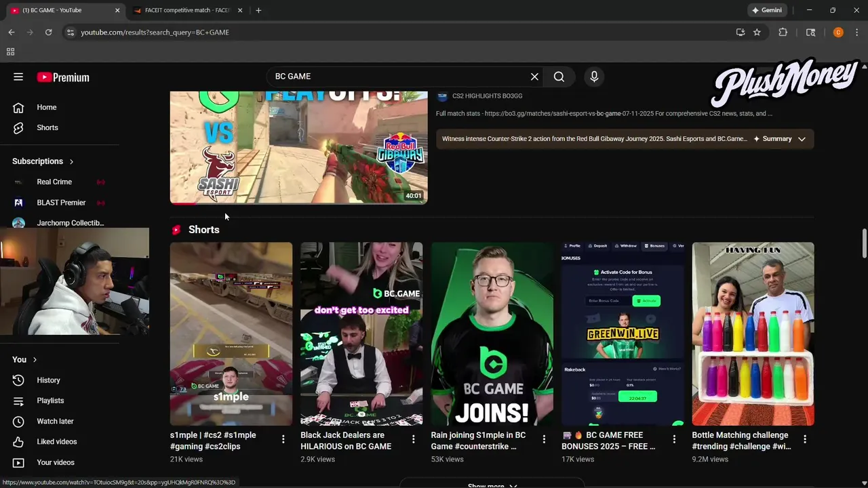Go back in browser
This screenshot has height=488, width=868.
[x=12, y=32]
